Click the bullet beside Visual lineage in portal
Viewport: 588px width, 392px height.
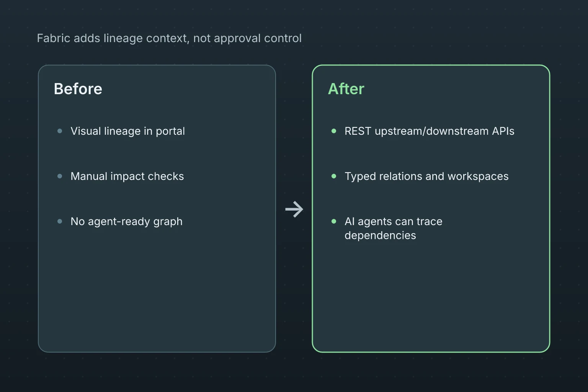coord(60,131)
